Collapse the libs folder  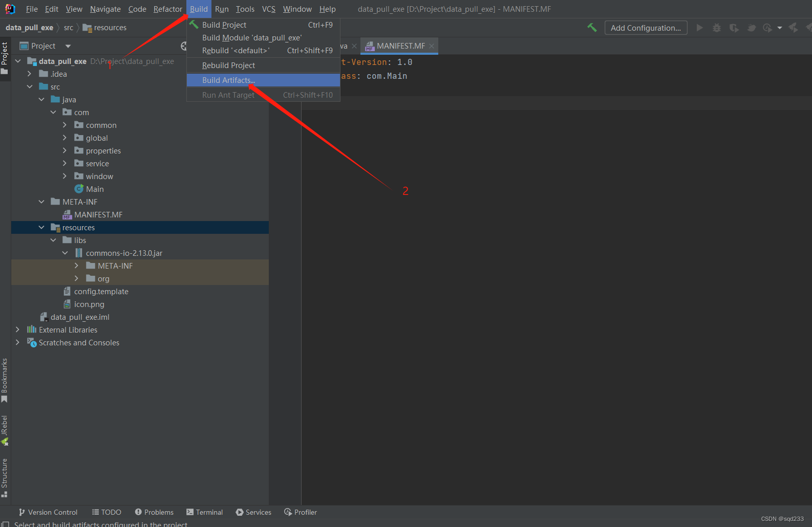(x=53, y=240)
